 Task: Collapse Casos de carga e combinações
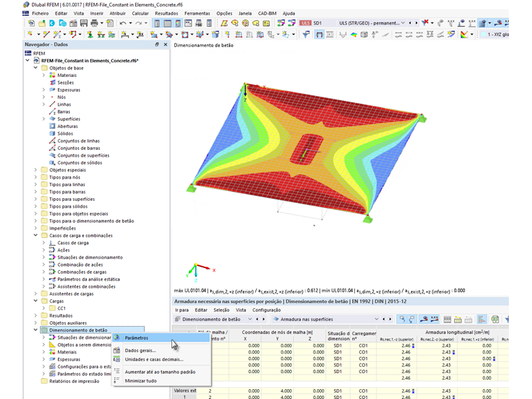coord(36,235)
